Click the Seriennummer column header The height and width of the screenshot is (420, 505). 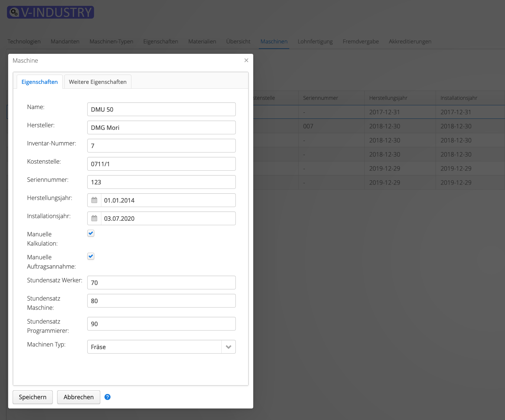click(331, 98)
